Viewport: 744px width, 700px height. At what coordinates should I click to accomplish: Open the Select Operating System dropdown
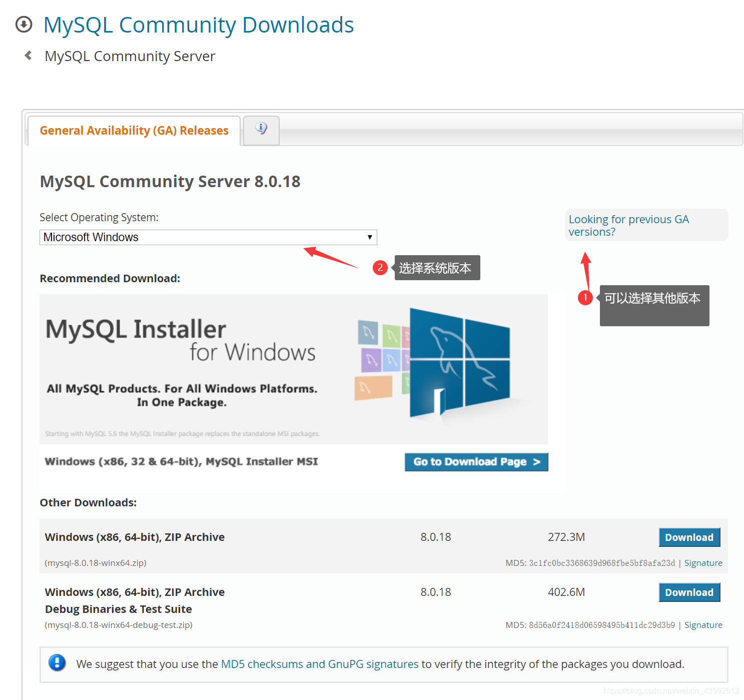coord(208,237)
